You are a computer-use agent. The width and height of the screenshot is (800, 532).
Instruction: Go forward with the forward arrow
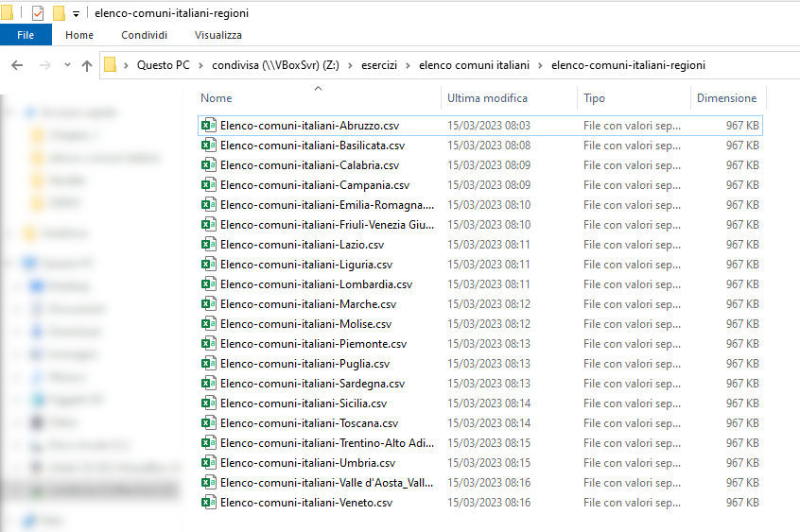44,65
